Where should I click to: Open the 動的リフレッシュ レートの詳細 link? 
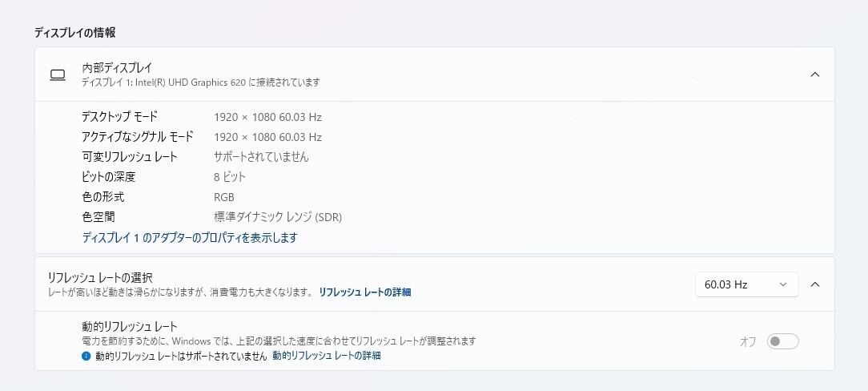tap(326, 356)
